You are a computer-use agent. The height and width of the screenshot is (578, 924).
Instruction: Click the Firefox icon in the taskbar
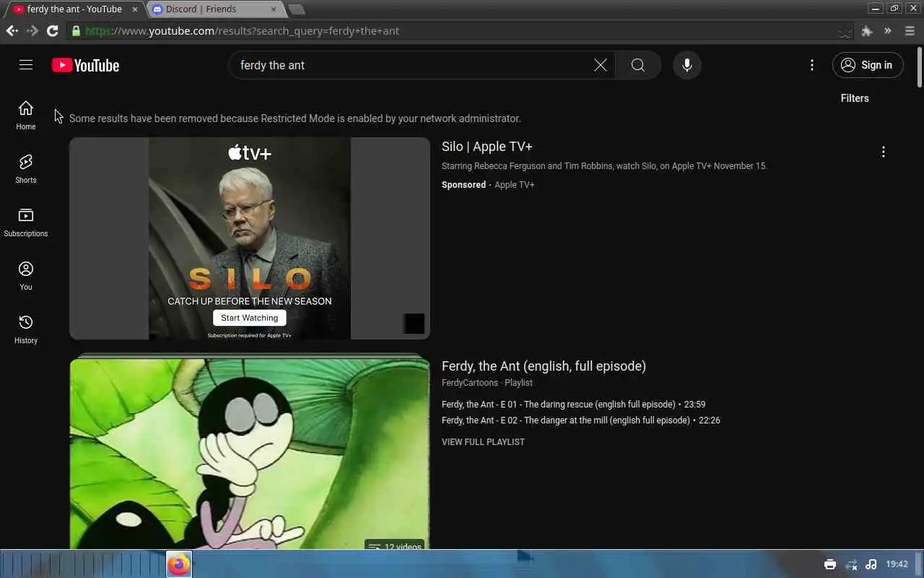[x=179, y=564]
